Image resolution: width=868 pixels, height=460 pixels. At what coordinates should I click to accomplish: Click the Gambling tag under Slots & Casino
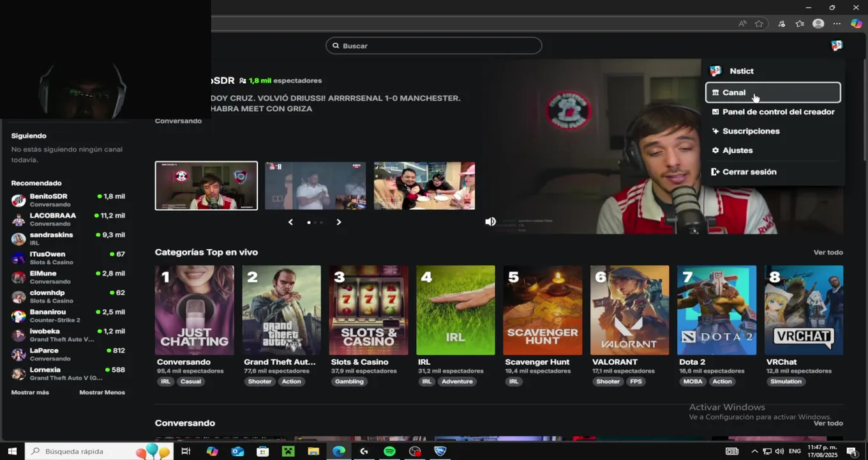[x=349, y=381]
